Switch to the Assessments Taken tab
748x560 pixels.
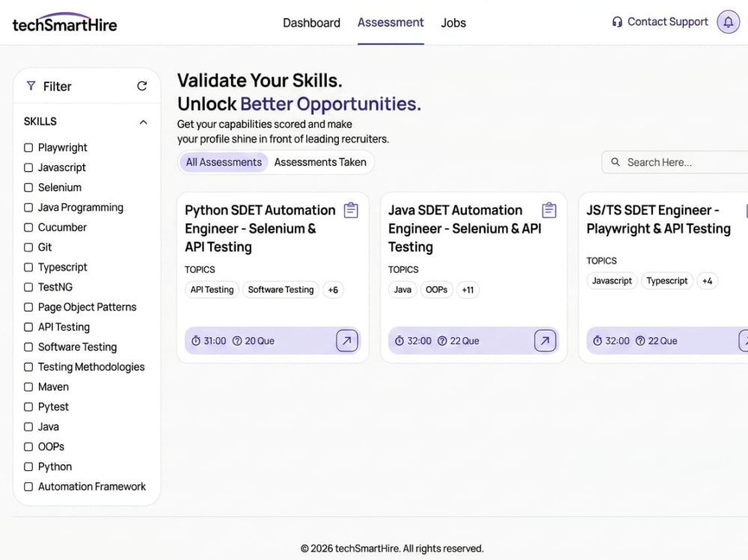(x=320, y=162)
